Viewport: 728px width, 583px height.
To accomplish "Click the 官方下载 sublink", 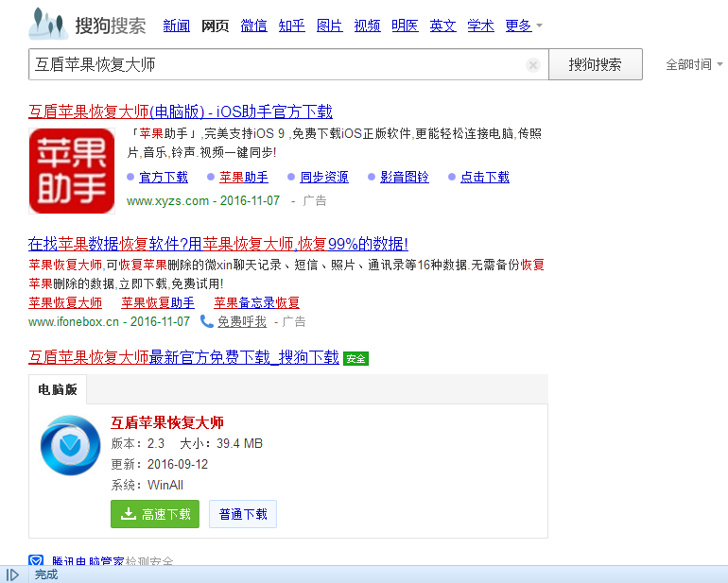I will (x=164, y=177).
